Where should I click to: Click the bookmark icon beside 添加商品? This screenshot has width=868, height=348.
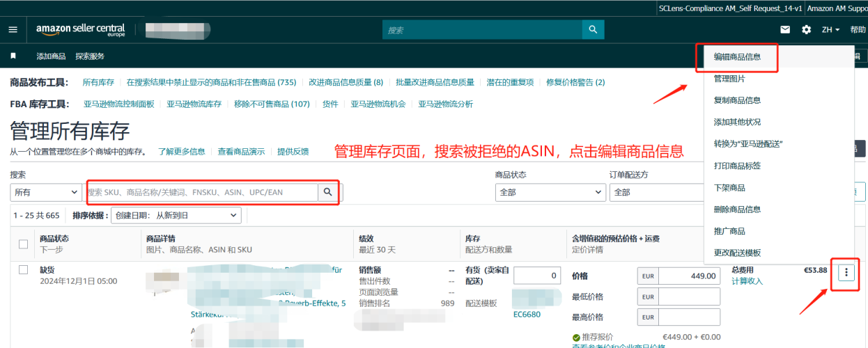point(13,56)
